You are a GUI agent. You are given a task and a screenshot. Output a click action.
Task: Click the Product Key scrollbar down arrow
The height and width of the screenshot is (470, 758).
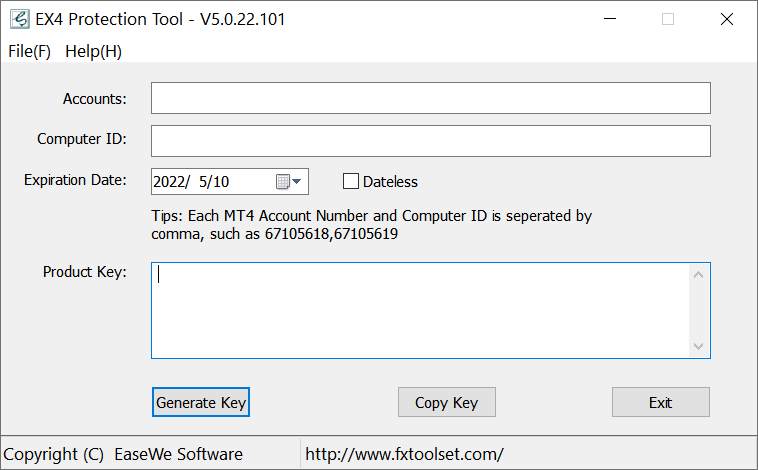coord(698,346)
